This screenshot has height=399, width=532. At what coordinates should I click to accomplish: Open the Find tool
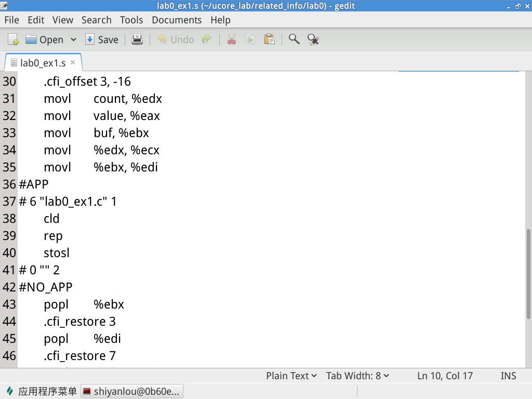pyautogui.click(x=294, y=39)
